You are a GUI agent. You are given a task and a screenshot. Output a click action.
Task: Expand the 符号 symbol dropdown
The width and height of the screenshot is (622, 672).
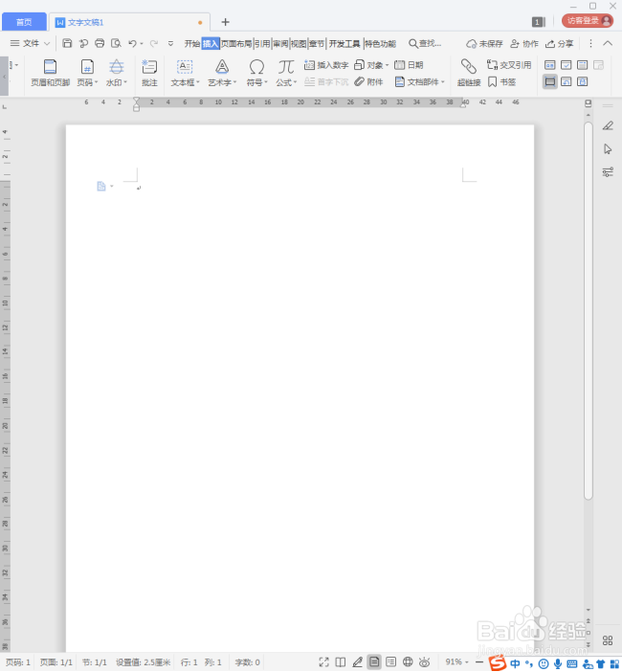click(266, 82)
